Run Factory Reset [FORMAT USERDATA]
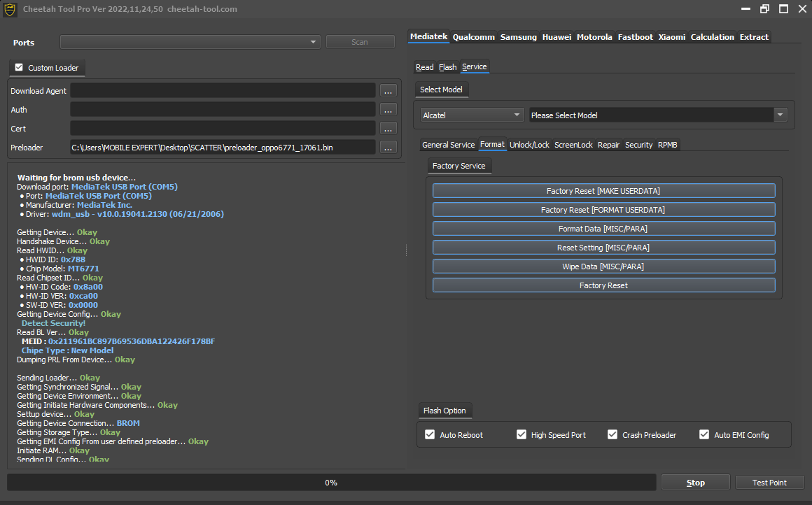Screen dimensions: 812x505 click(603, 210)
